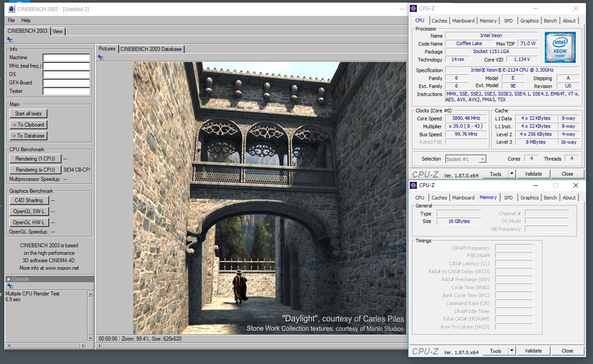Open CPU tab in bottom CPU-Z window
Image resolution: width=593 pixels, height=364 pixels.
pos(420,198)
